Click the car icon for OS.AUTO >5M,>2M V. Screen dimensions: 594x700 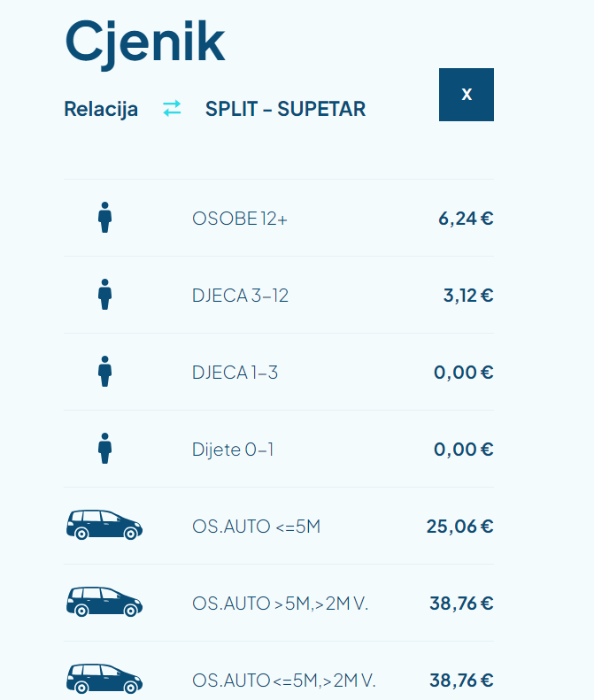tap(104, 603)
